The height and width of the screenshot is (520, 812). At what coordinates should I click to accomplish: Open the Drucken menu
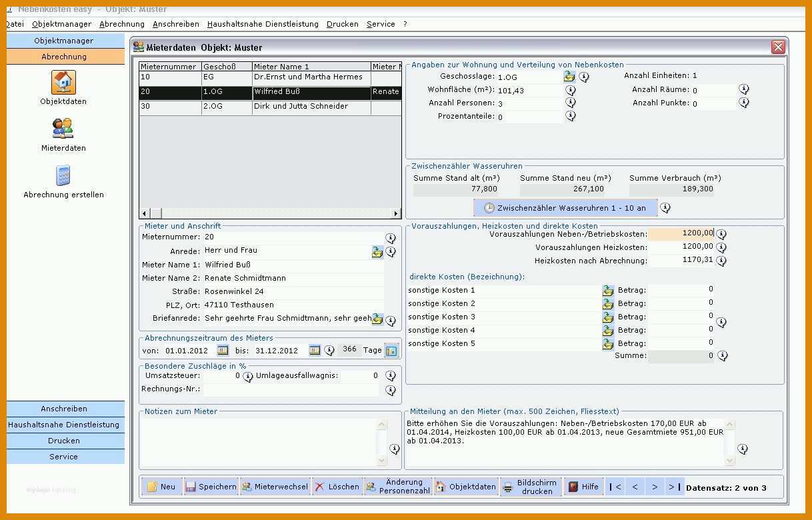point(343,24)
